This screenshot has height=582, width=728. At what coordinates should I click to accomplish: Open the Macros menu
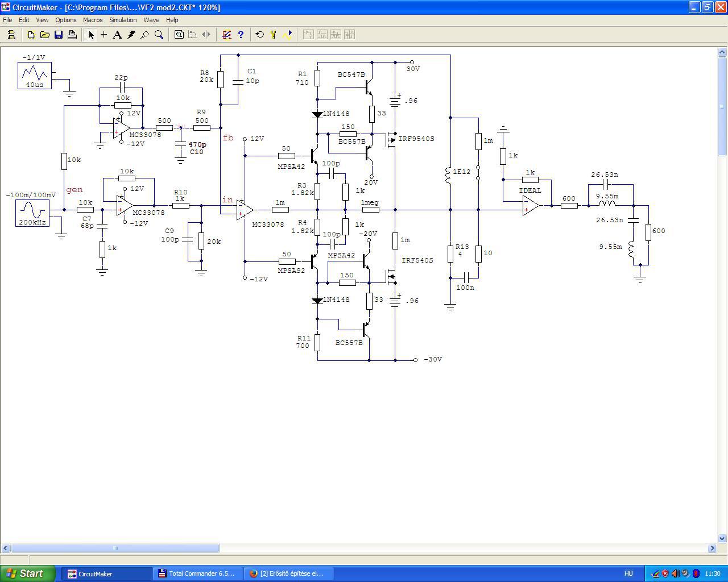[x=93, y=20]
